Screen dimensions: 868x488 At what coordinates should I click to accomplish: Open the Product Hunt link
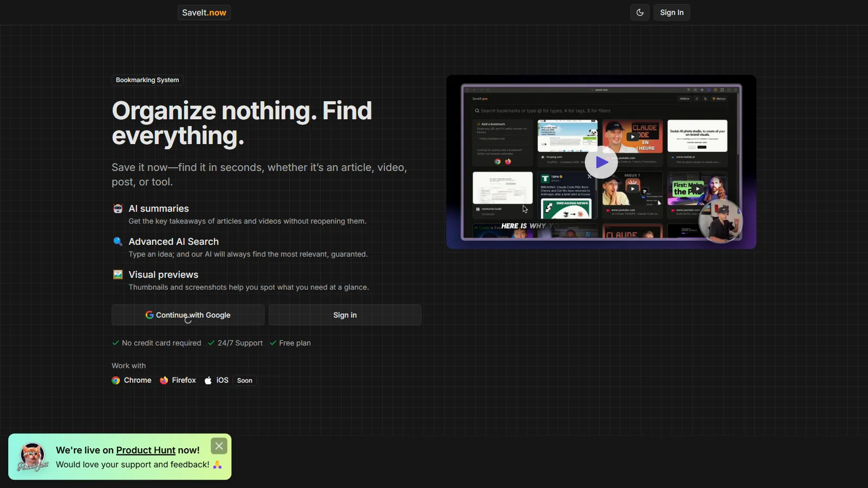[145, 450]
